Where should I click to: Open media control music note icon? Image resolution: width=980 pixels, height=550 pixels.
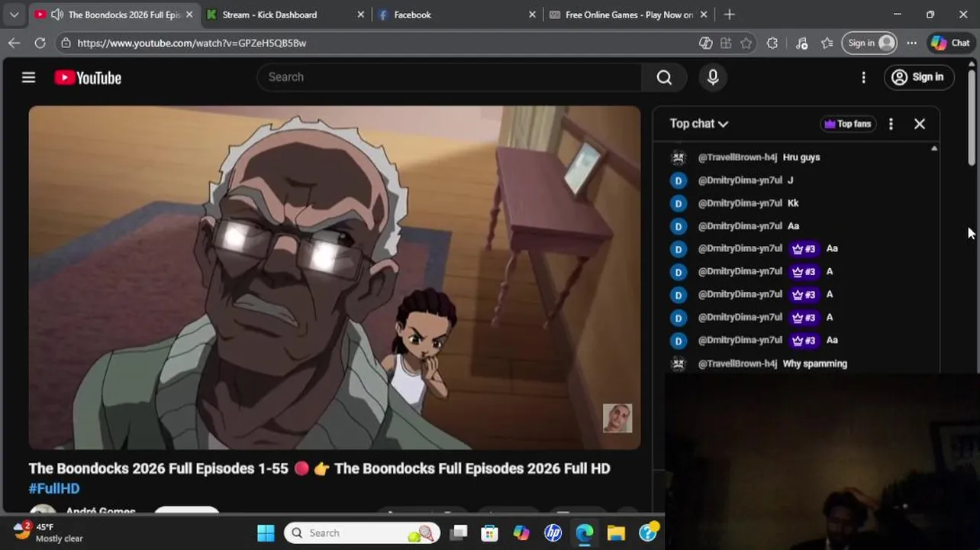point(801,43)
